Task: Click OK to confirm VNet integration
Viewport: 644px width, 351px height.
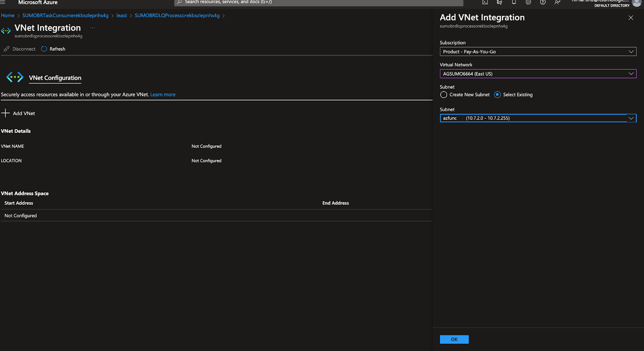Action: pyautogui.click(x=454, y=339)
